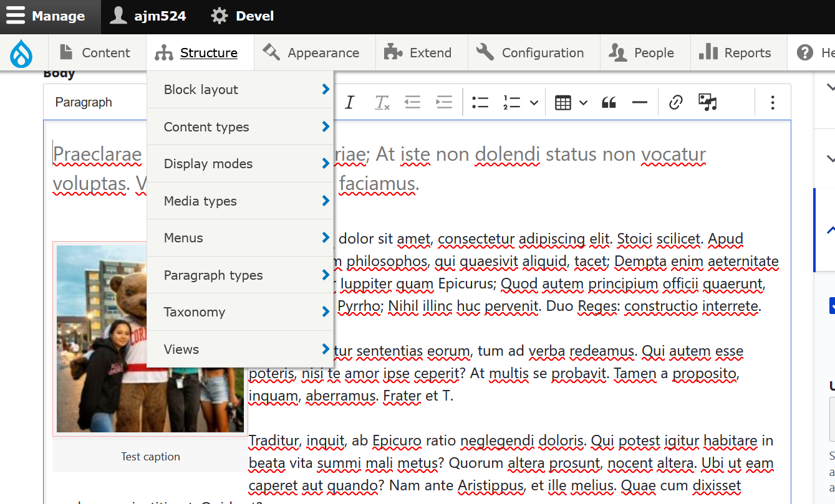
Task: Click the "Test caption" image caption
Action: (x=150, y=457)
